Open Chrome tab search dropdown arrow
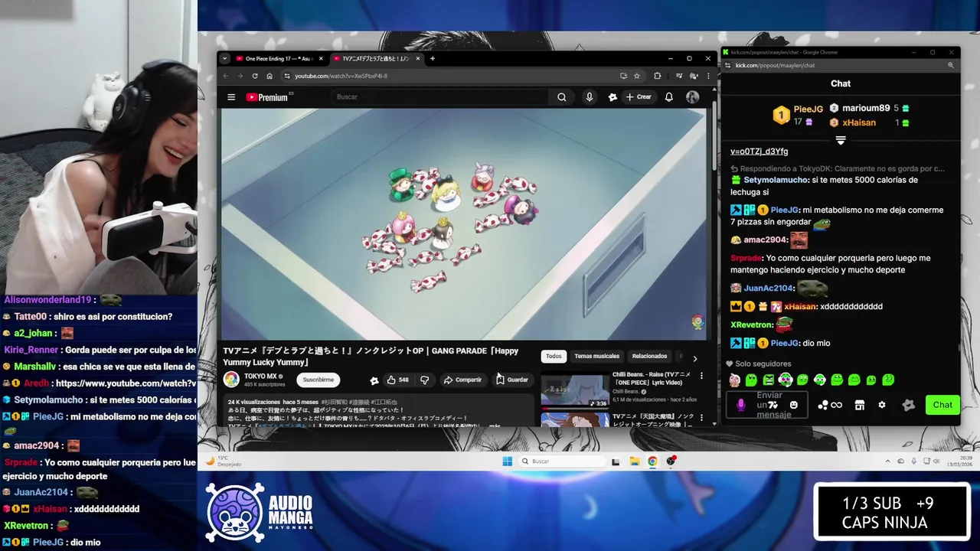The height and width of the screenshot is (551, 980). click(x=224, y=58)
